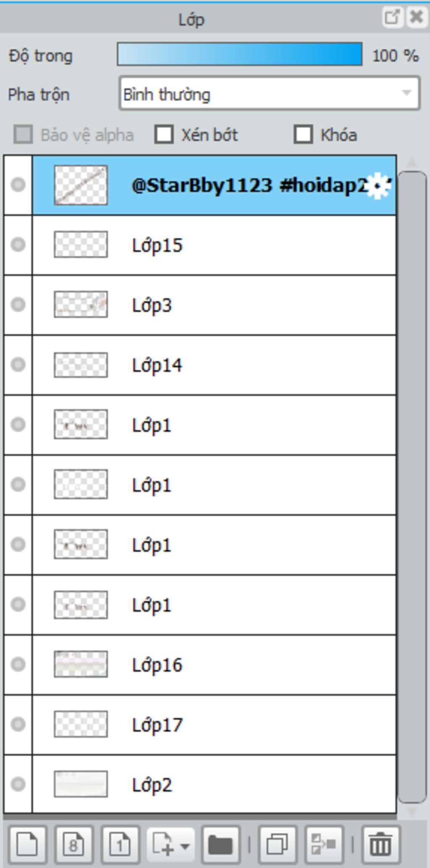Image resolution: width=430 pixels, height=868 pixels.
Task: Duplicate the selected layer
Action: pyautogui.click(x=278, y=844)
